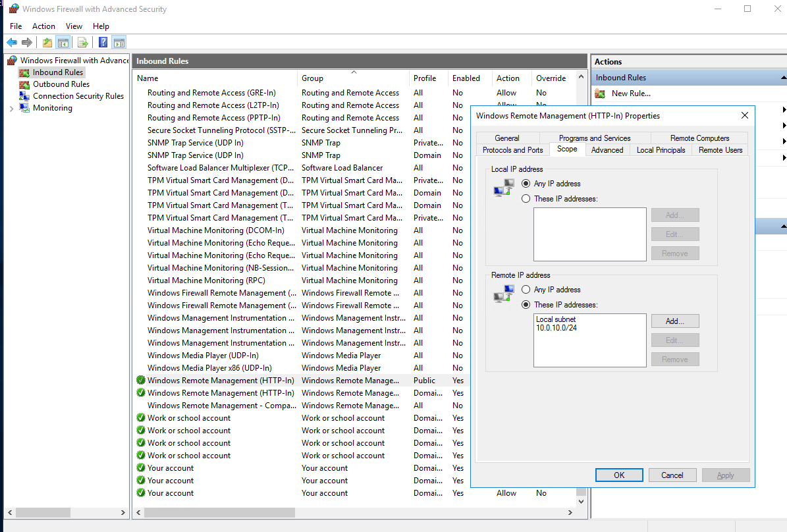Click the Windows Firewall root icon in tree
Image resolution: width=787 pixels, height=532 pixels.
tap(11, 60)
